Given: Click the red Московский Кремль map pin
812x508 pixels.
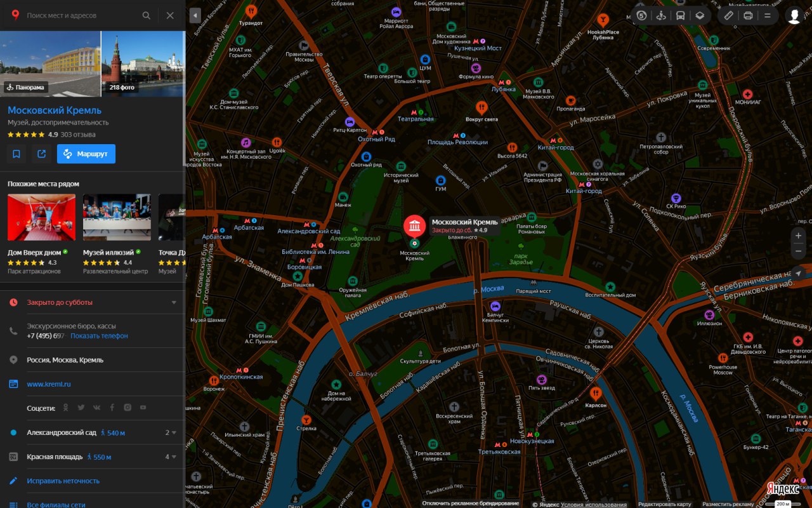Looking at the screenshot, I should (415, 226).
